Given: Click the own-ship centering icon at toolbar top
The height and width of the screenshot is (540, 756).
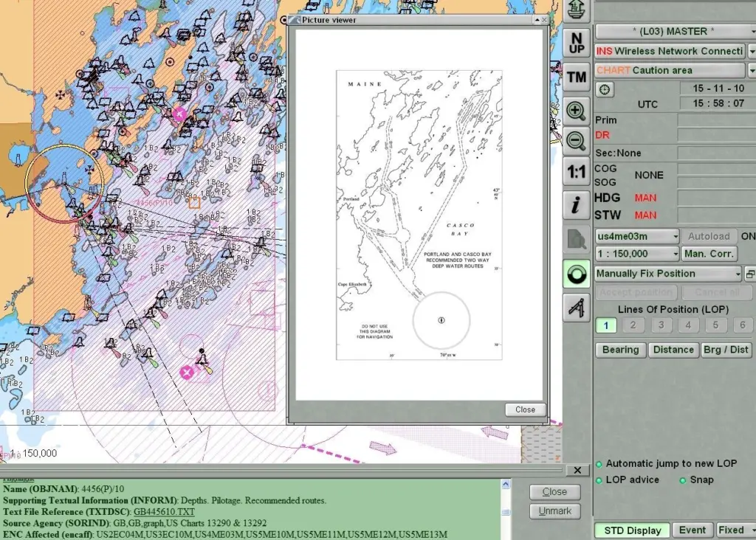Looking at the screenshot, I should [576, 10].
